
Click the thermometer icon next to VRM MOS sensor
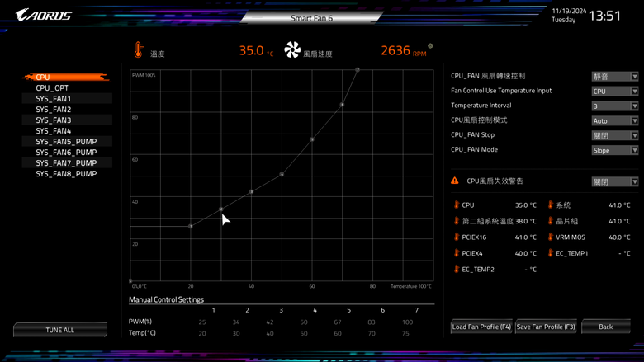click(x=551, y=237)
